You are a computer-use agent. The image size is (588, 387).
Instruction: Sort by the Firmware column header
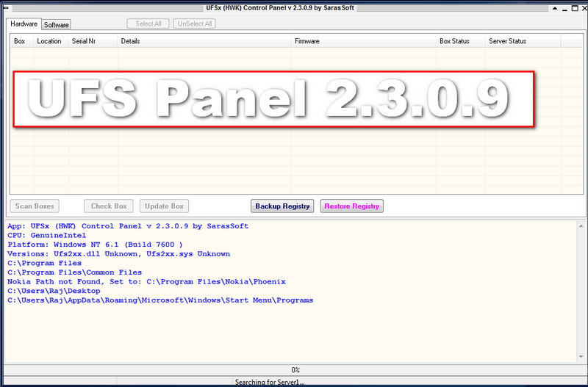point(364,41)
